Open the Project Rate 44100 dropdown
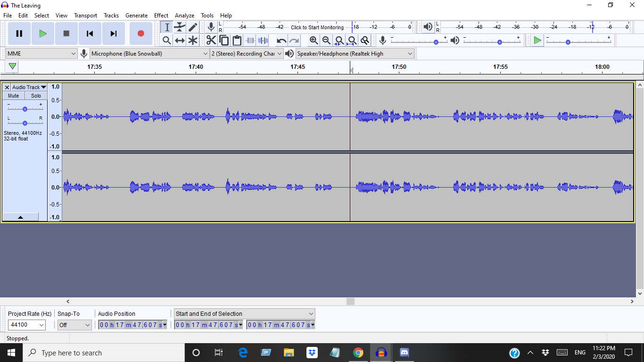 27,325
